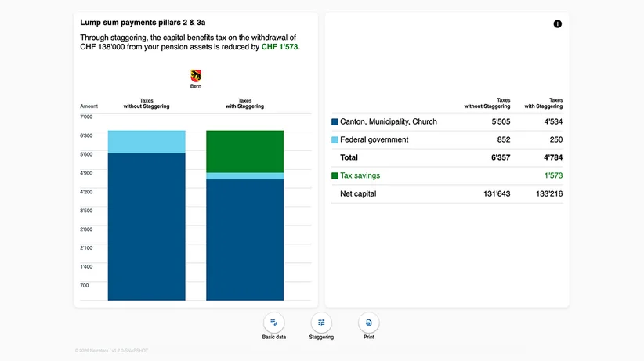Click the light blue Federal government legend square
Viewport: 644px width, 361px height.
pyautogui.click(x=335, y=139)
